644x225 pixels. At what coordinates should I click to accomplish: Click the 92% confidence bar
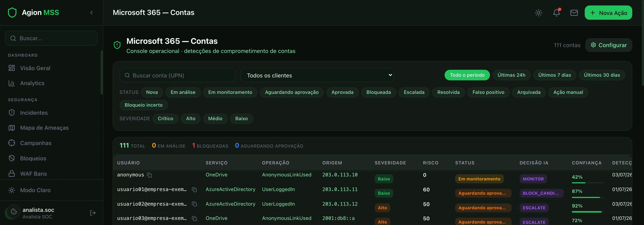click(588, 212)
